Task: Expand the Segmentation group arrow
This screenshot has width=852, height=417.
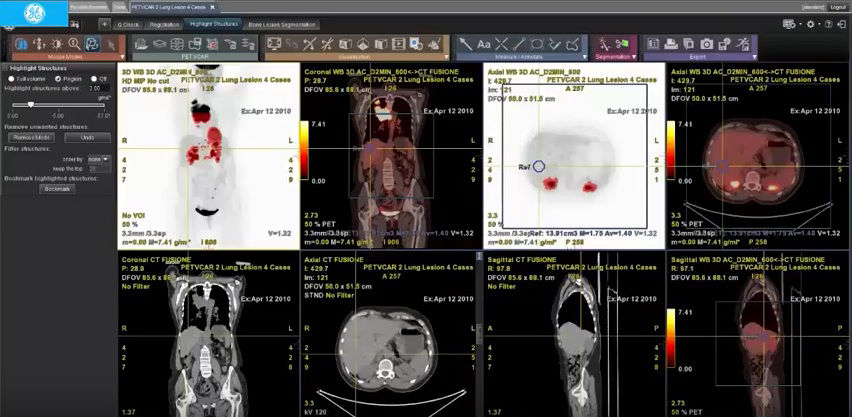Action: pyautogui.click(x=634, y=57)
